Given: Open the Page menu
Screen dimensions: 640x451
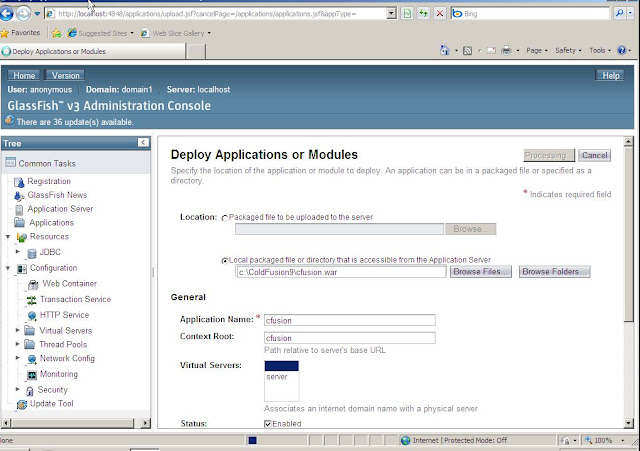Looking at the screenshot, I should pos(536,51).
